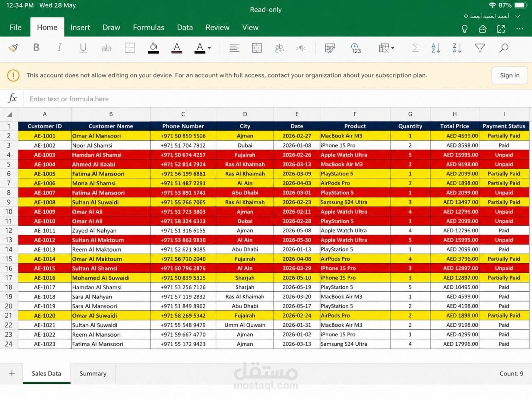
Task: Click the Customer Name header cell
Action: (111, 126)
